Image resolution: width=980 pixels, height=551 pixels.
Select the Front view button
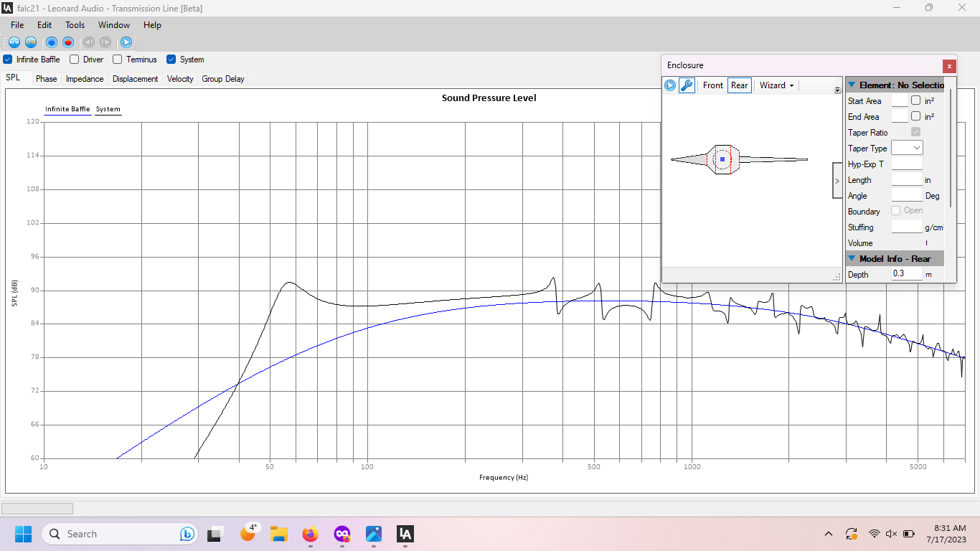[713, 85]
